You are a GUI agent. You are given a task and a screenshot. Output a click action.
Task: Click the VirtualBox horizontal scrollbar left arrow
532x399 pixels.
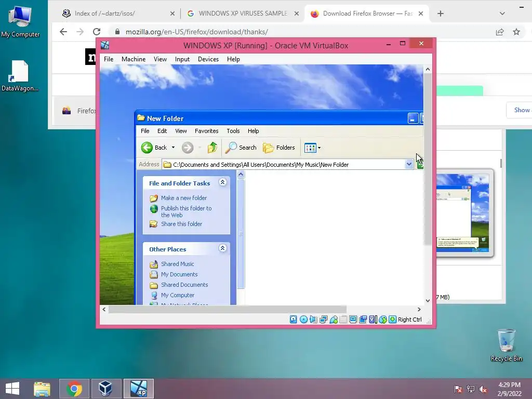(104, 310)
